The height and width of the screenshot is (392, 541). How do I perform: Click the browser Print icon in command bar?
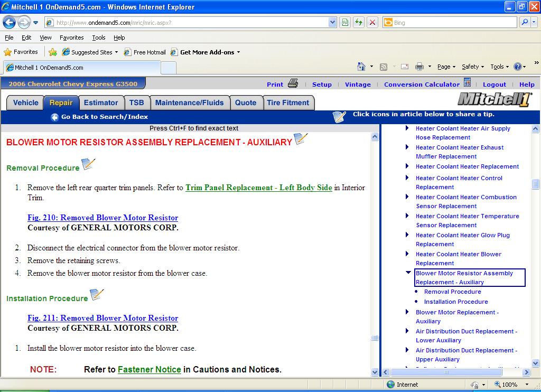click(x=419, y=67)
